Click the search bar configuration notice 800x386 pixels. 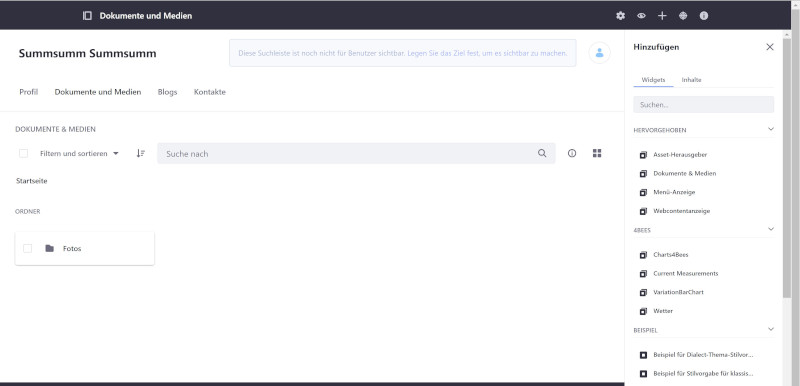(x=403, y=53)
